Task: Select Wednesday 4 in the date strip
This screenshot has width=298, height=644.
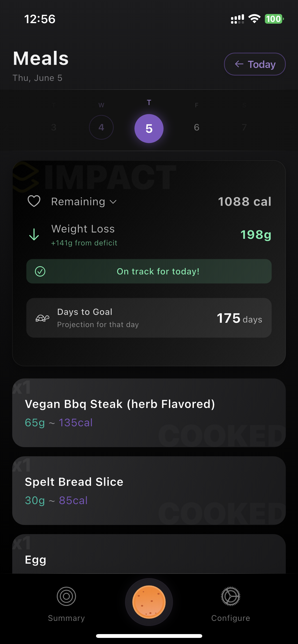Action: coord(101,127)
